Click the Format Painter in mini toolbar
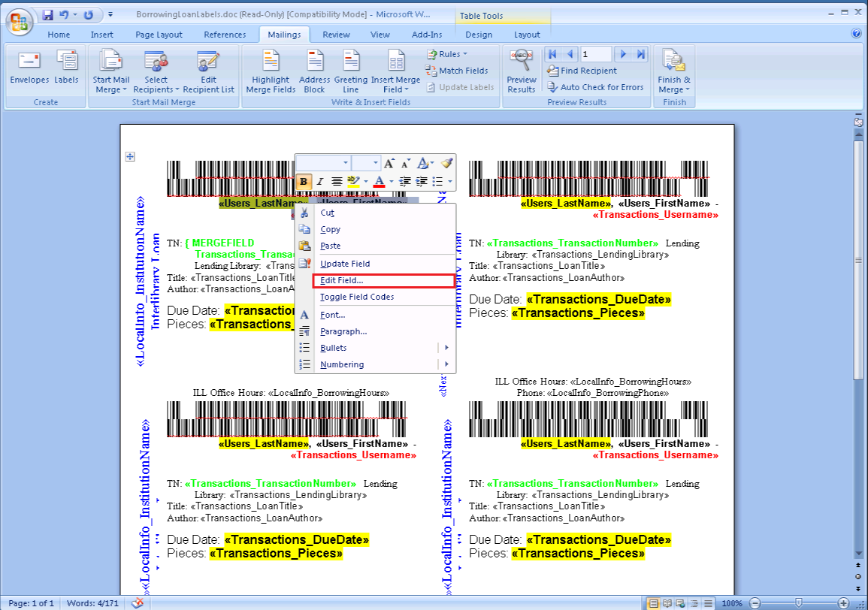This screenshot has width=868, height=610. (x=446, y=163)
